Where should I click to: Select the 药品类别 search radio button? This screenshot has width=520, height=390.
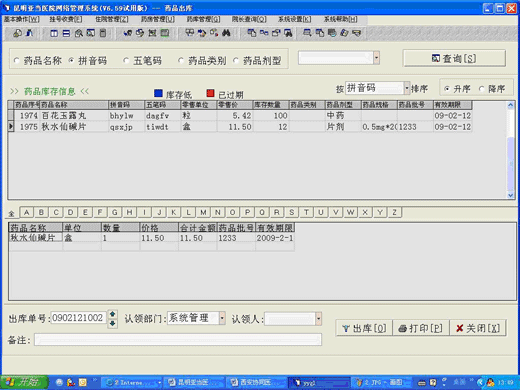[x=181, y=61]
